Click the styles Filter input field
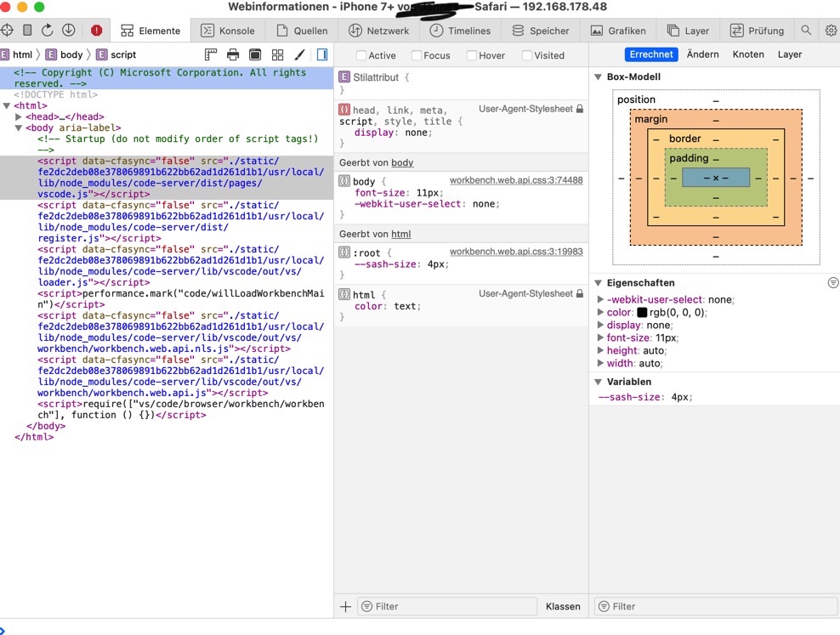Screen dimensions: 840x635 pyautogui.click(x=447, y=606)
